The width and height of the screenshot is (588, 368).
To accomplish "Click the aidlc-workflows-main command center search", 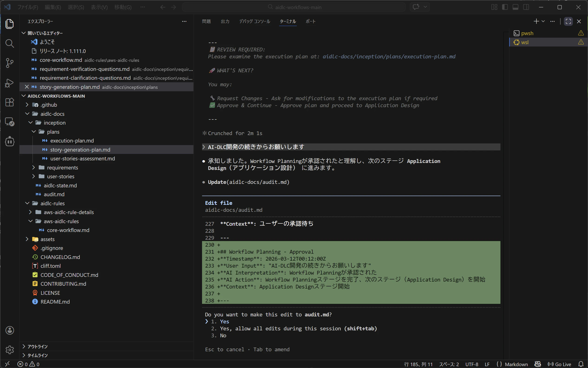I will tap(294, 7).
